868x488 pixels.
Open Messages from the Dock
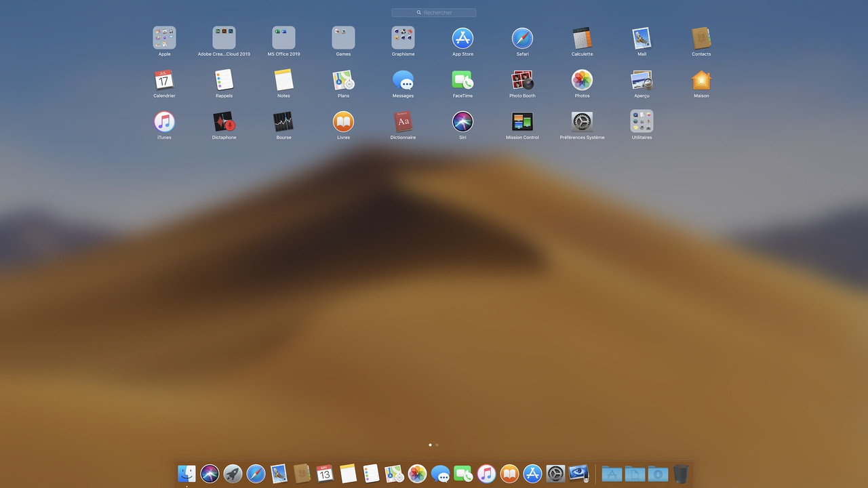pos(440,473)
